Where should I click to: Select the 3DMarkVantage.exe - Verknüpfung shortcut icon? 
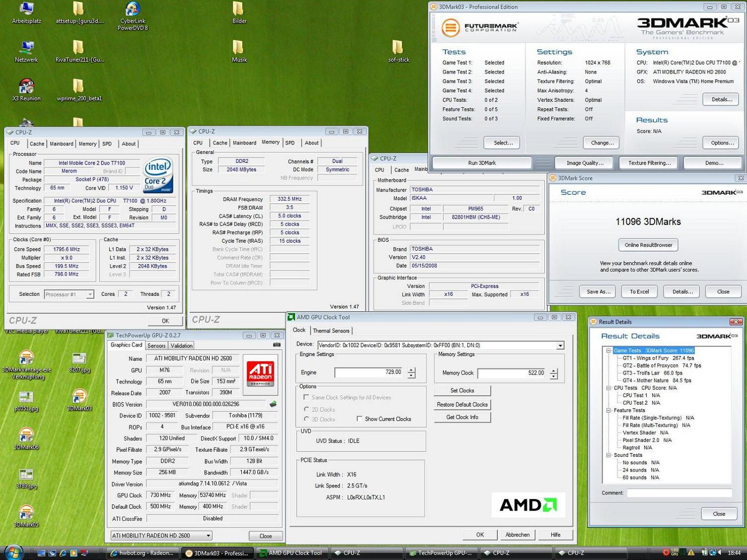coord(26,365)
